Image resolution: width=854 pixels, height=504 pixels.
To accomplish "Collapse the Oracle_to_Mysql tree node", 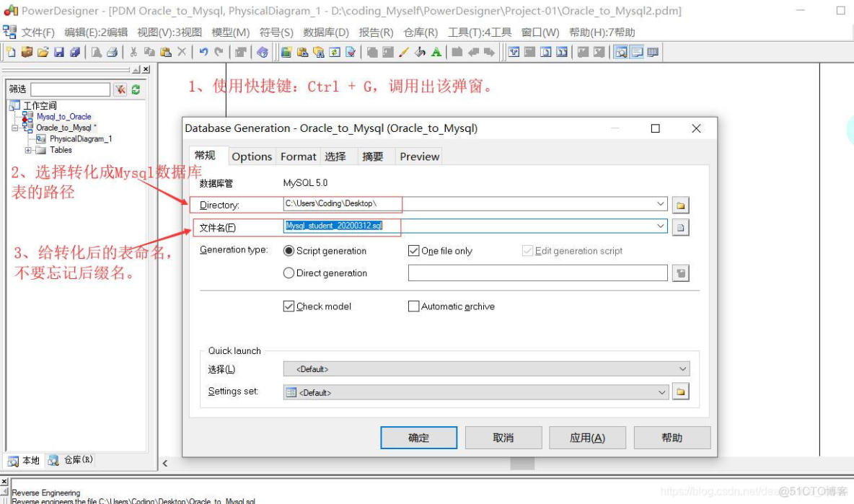I will (14, 128).
